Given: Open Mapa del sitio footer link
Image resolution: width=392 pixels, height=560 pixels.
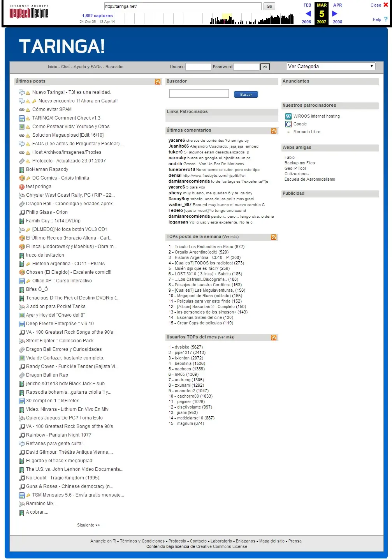Looking at the screenshot, I should (x=272, y=541).
